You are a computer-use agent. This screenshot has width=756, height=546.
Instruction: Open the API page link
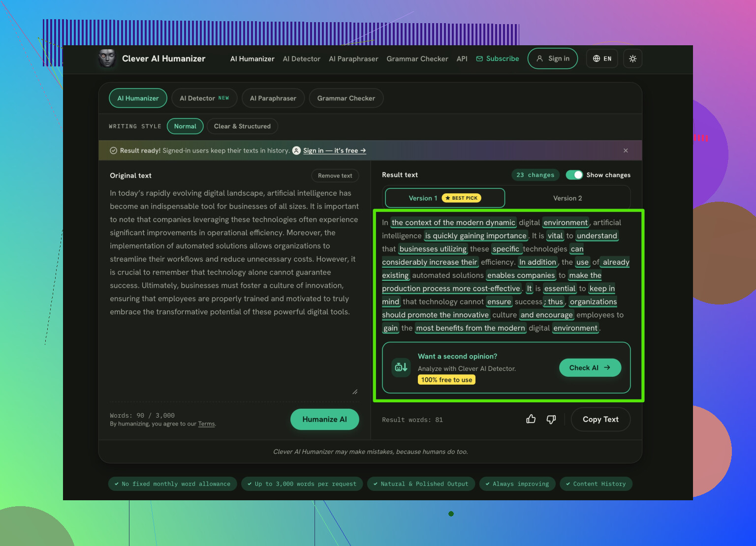[x=462, y=59]
